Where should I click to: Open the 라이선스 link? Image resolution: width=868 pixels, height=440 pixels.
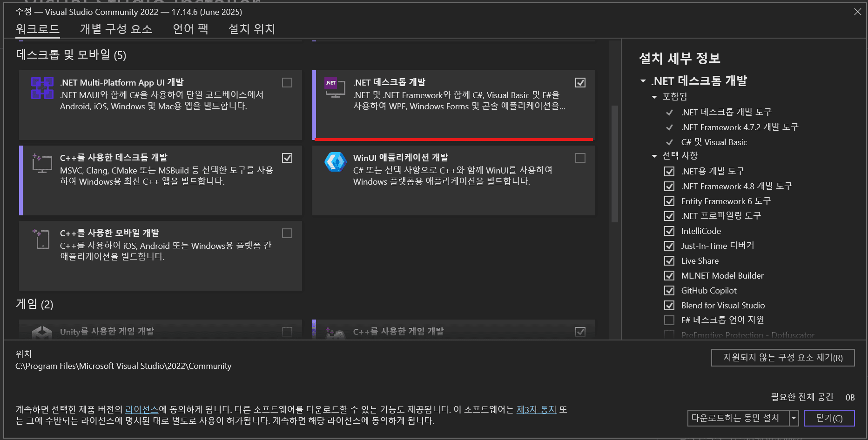(142, 409)
